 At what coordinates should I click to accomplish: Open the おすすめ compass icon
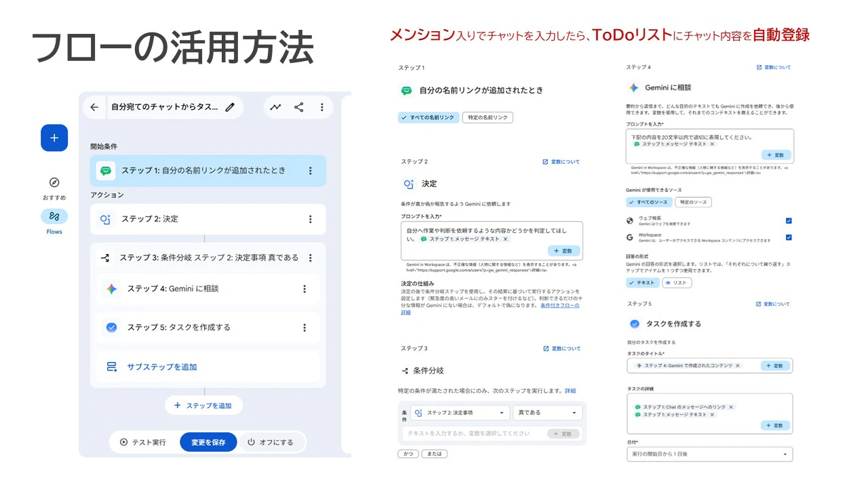54,182
